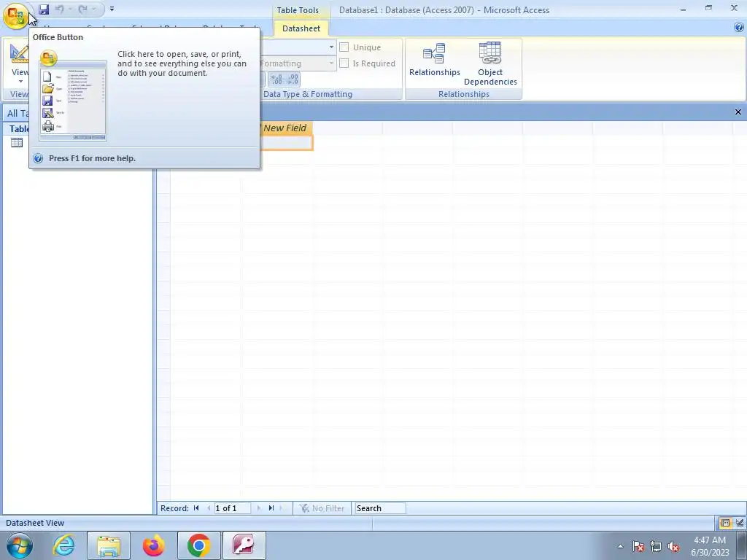
Task: Expand the View button dropdown arrow
Action: click(x=20, y=82)
